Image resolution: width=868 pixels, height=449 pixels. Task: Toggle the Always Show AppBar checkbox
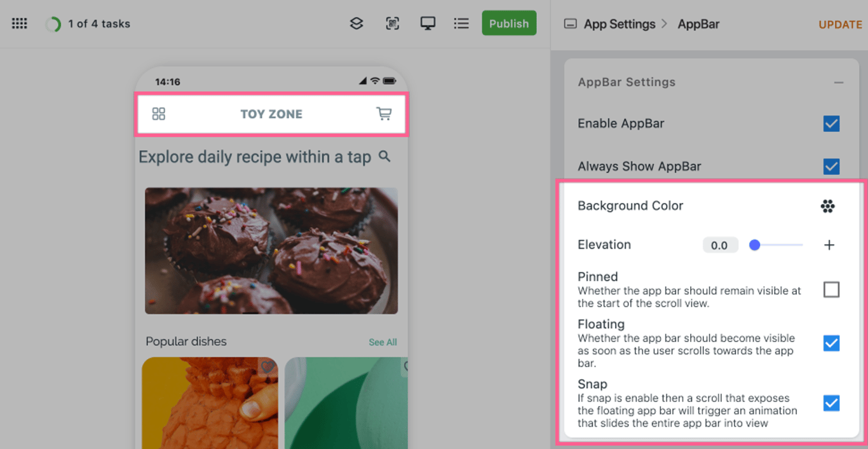[831, 167]
